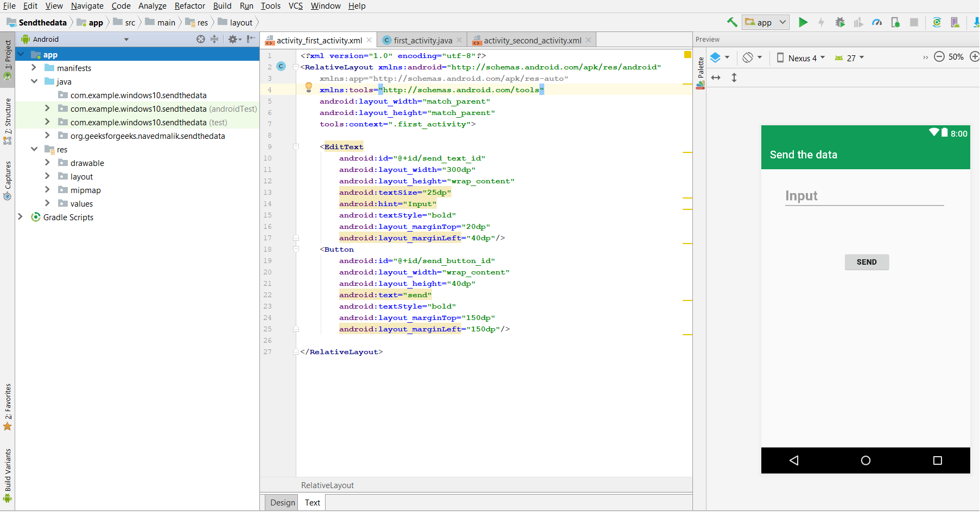980x512 pixels.
Task: Launch the Android Profiler icon
Action: (877, 22)
